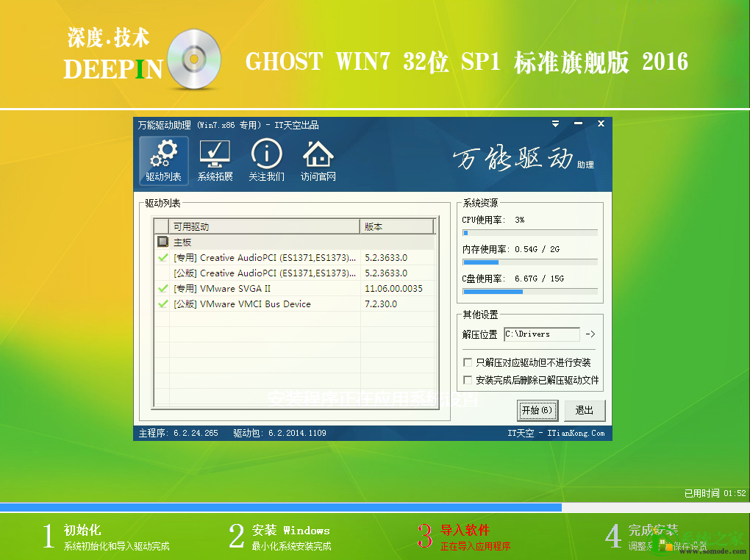Click step 3 导入软件 label
Viewport: 750px width, 560px height.
[465, 530]
